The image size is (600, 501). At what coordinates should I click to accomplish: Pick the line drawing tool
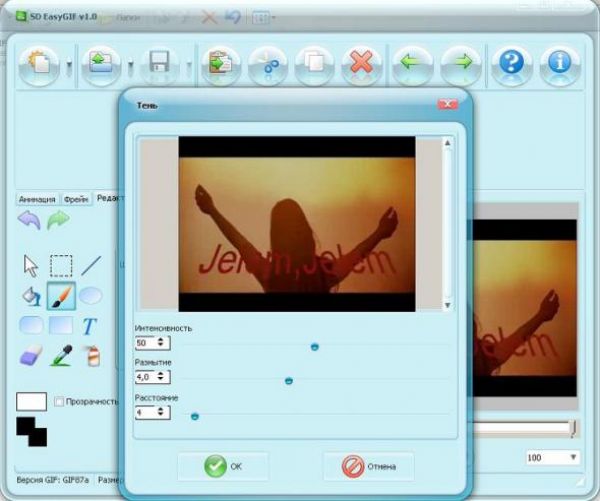91,265
